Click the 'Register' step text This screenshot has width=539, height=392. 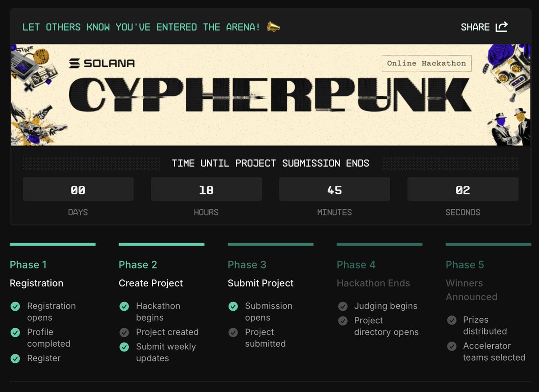click(x=44, y=358)
